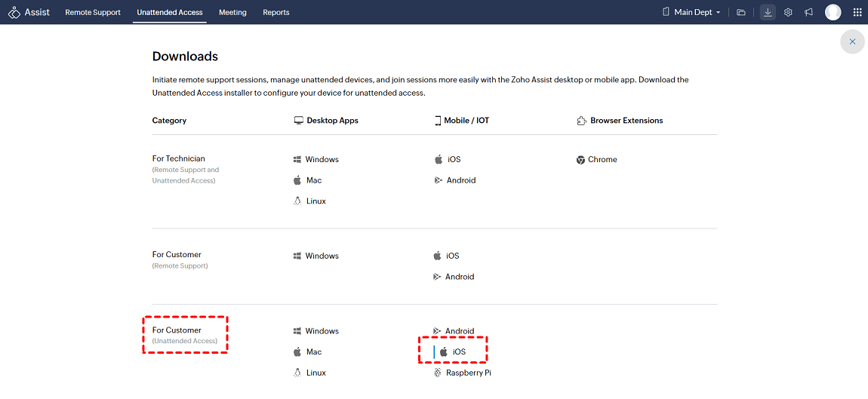
Task: Click the Category column heading
Action: (169, 120)
